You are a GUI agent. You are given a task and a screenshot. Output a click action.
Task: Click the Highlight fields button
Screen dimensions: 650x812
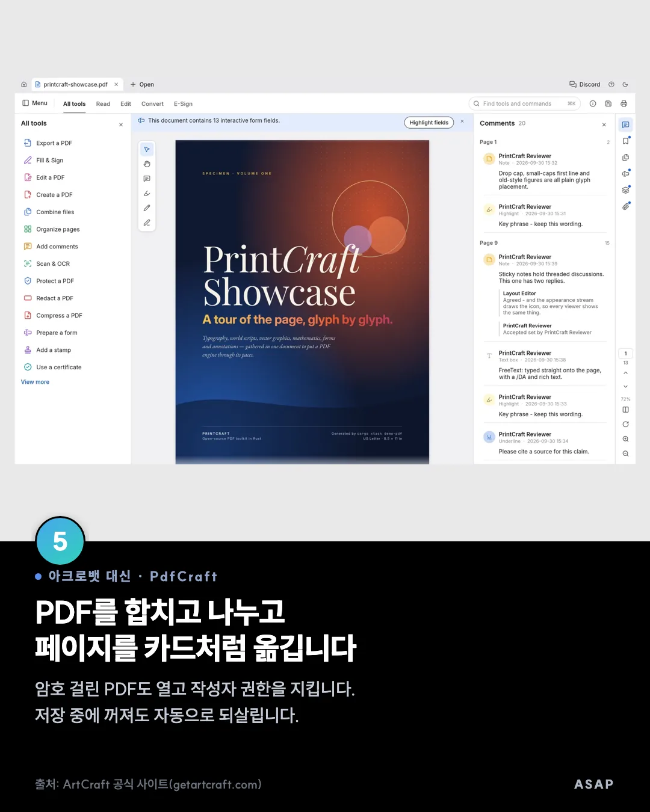429,123
